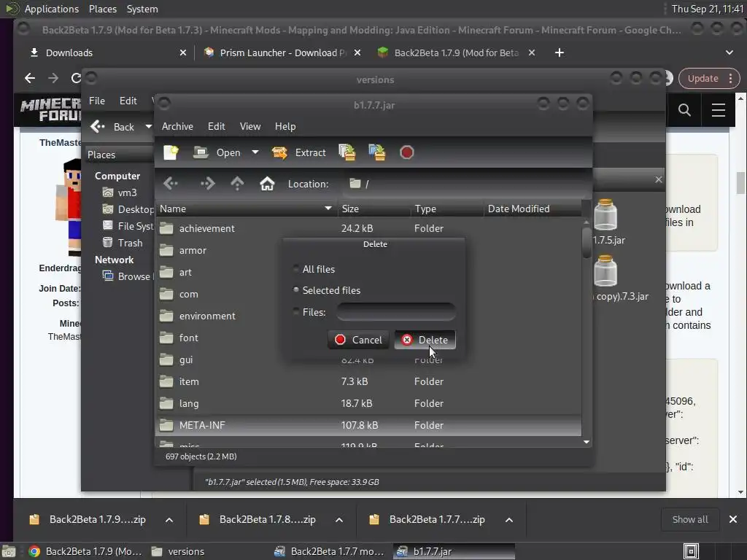Open the Archive menu
Screen dimensions: 747x560
point(177,126)
